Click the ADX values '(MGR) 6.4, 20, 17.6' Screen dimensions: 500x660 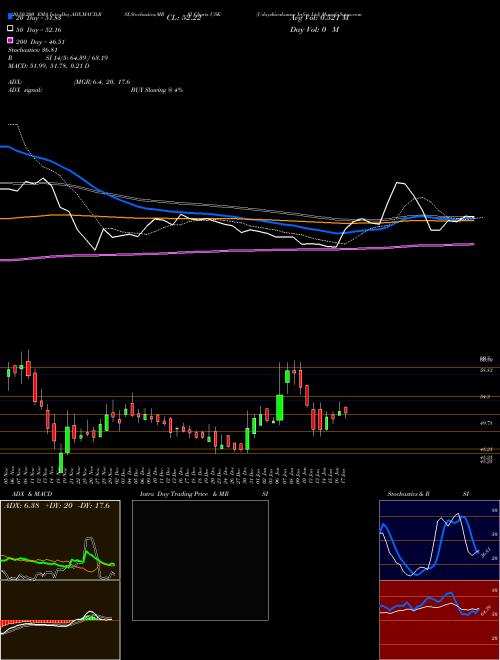pyautogui.click(x=102, y=82)
